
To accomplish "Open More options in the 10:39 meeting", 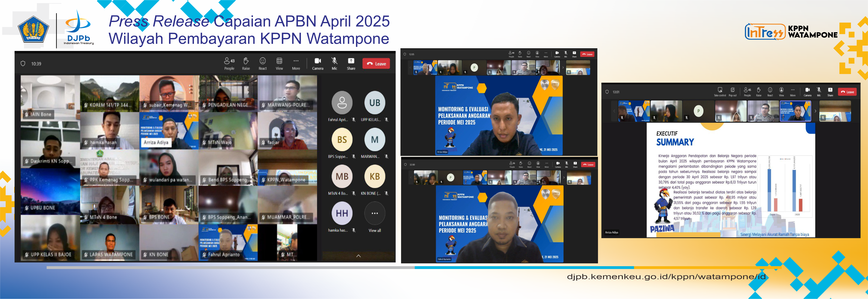I will click(x=296, y=64).
